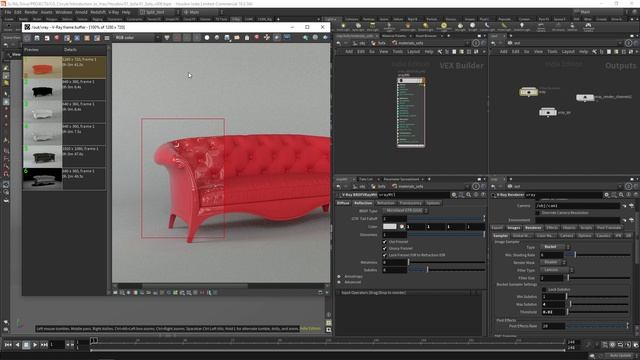This screenshot has height=360, width=640.
Task: Click search icon in V-Ray BRDFVRayMtl parameter header
Action: 469,195
